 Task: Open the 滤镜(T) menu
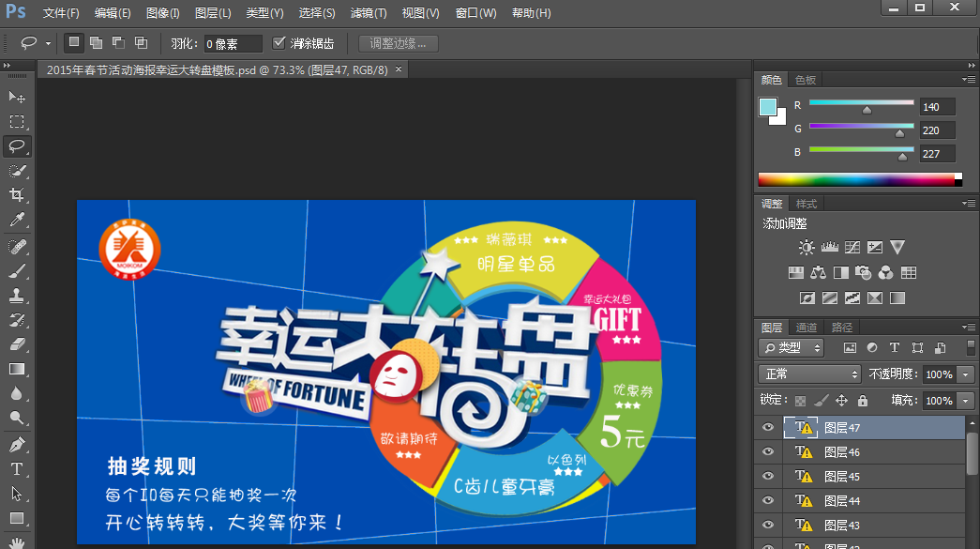tap(369, 13)
